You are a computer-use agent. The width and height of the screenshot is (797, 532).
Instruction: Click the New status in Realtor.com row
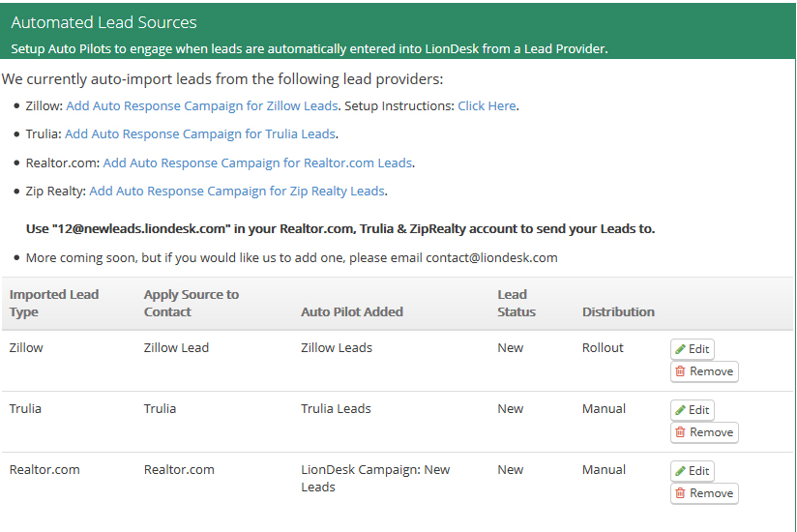[511, 469]
